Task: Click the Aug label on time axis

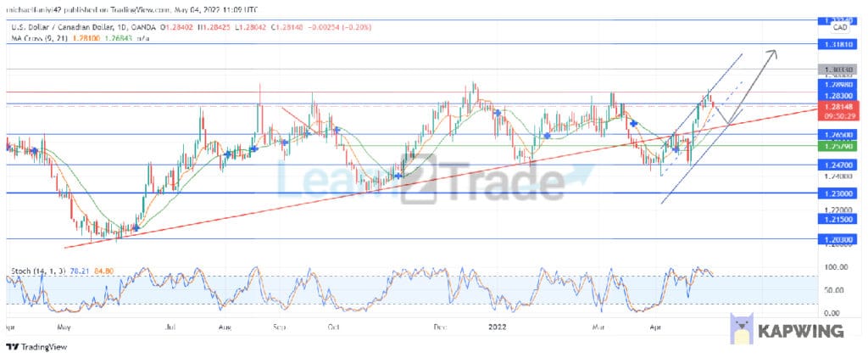Action: click(x=225, y=327)
